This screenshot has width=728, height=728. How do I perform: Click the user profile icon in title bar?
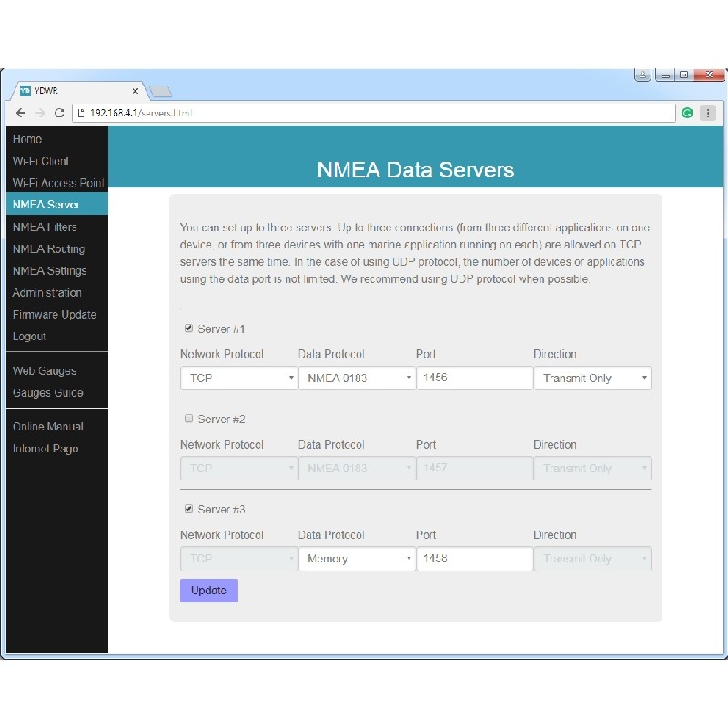[x=642, y=76]
